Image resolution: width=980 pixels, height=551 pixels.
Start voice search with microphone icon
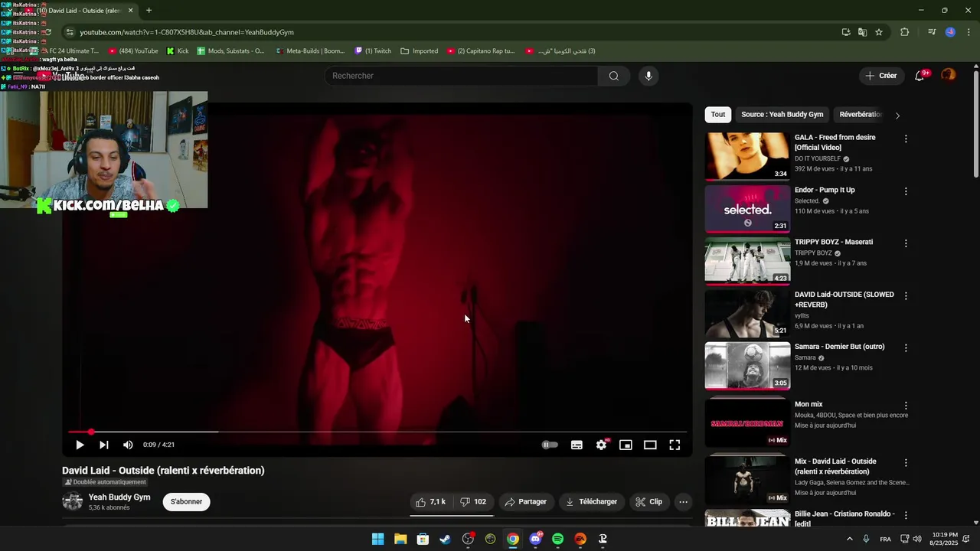[648, 76]
